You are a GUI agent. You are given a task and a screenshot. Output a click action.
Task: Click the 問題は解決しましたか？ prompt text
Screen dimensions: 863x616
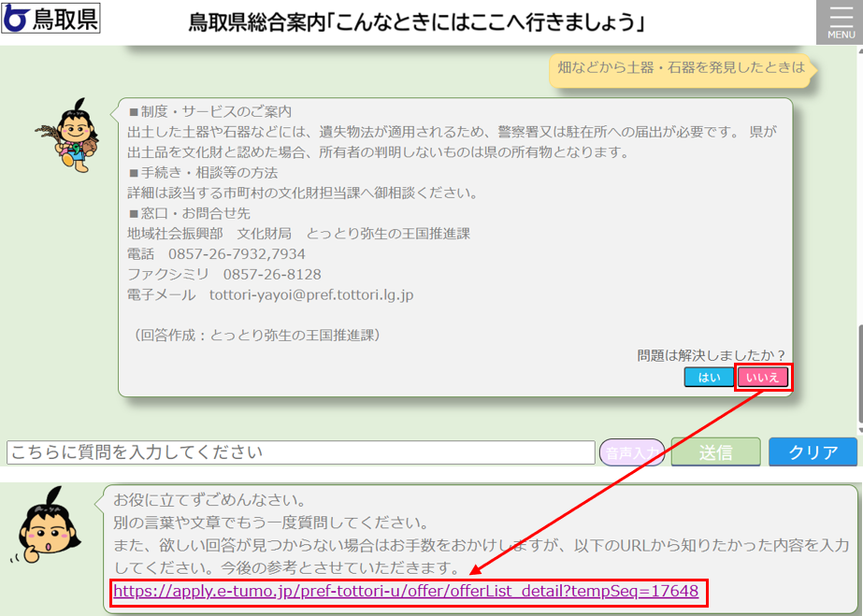click(712, 355)
